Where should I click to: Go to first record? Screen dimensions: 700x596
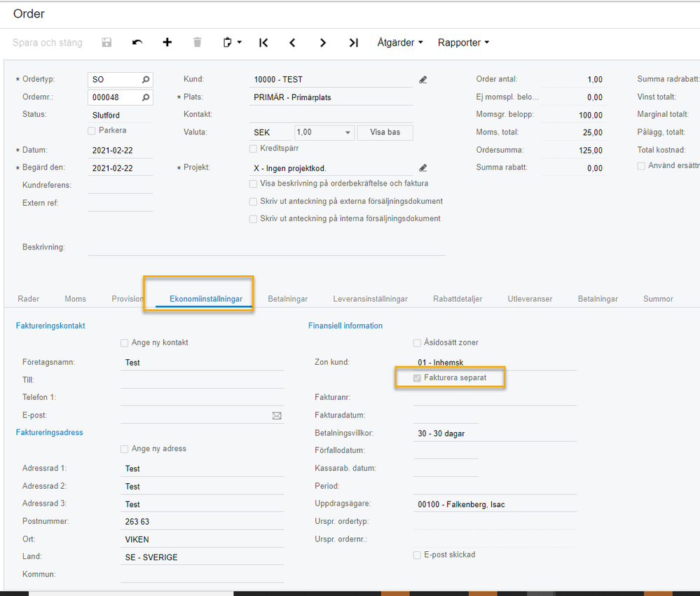click(263, 43)
